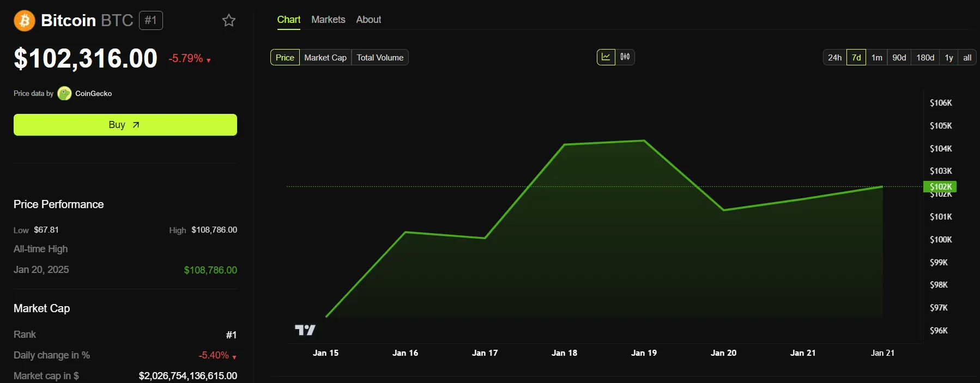The height and width of the screenshot is (383, 980).
Task: Open the CoinGecko price data link
Action: (x=93, y=94)
